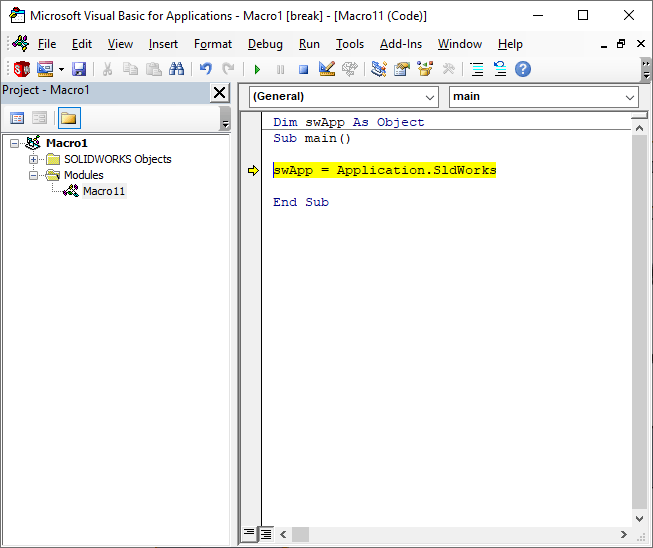
Task: Open the Properties Window toolbar icon
Action: coord(402,69)
